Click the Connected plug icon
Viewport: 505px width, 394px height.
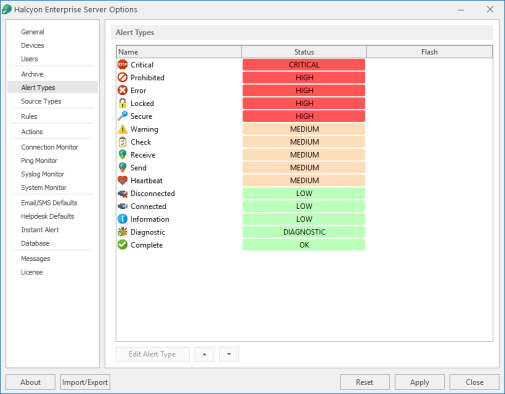click(x=123, y=206)
